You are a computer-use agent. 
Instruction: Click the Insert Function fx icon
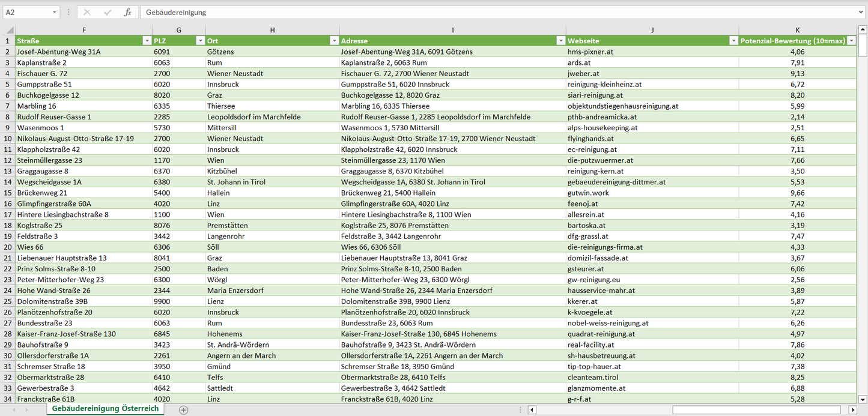tap(127, 12)
